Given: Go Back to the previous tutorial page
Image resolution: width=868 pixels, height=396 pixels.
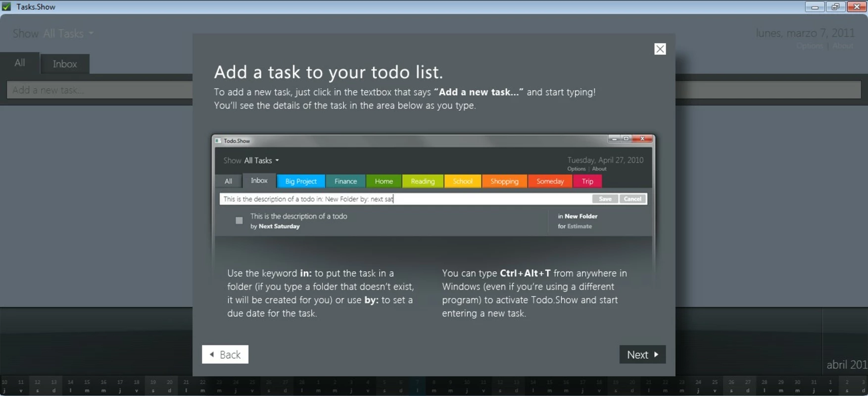Looking at the screenshot, I should (x=225, y=354).
